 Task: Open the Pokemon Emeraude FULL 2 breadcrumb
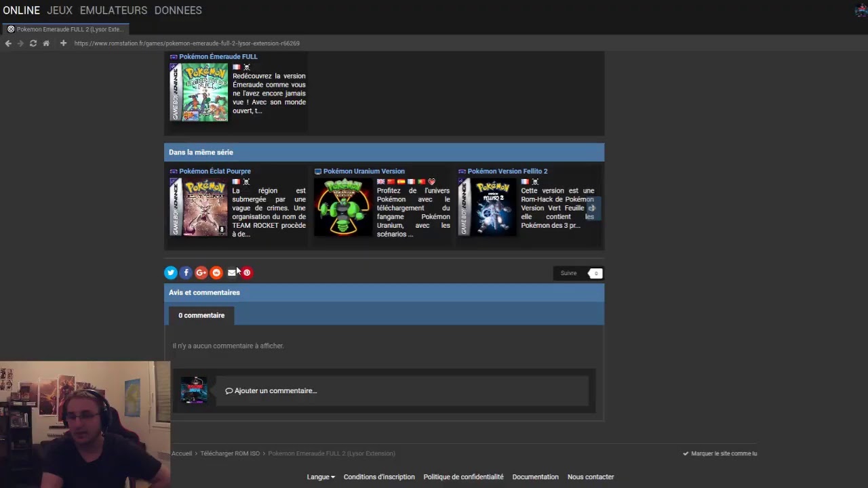click(x=332, y=453)
